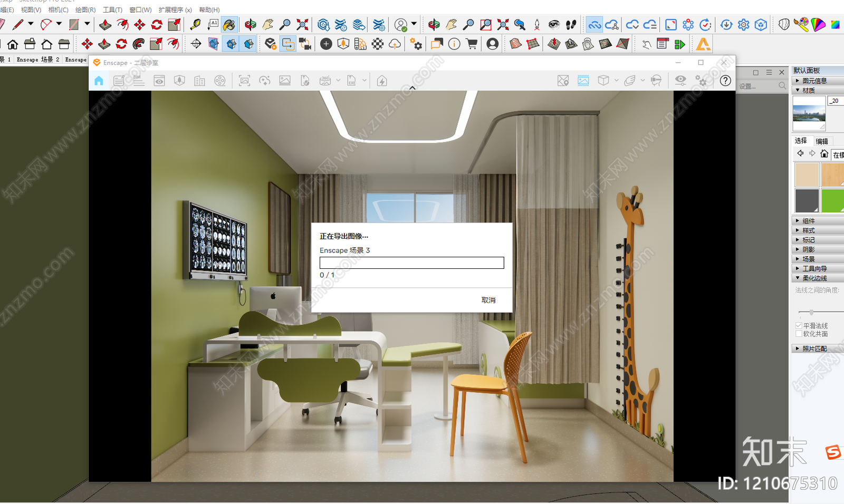844x504 pixels.
Task: Expand the 图元信息 panel
Action: [818, 81]
